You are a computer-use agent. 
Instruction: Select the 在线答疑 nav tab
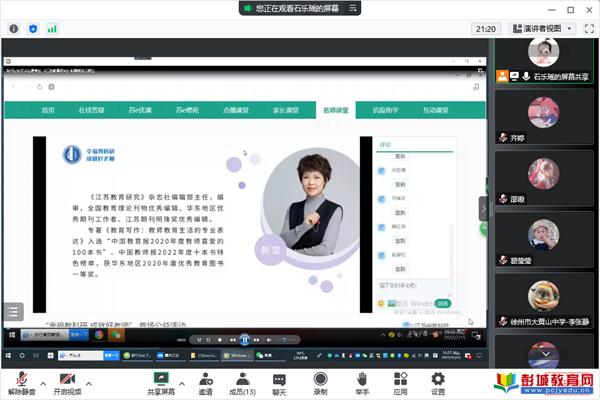click(91, 110)
